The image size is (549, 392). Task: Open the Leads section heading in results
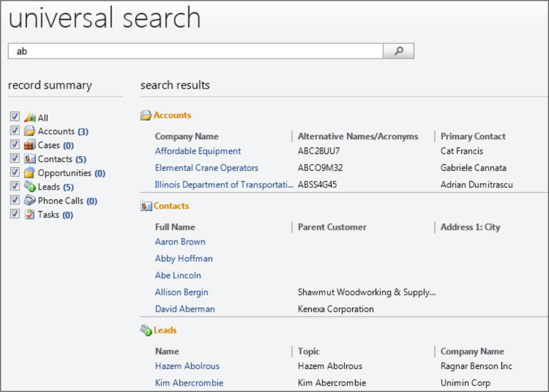point(165,330)
